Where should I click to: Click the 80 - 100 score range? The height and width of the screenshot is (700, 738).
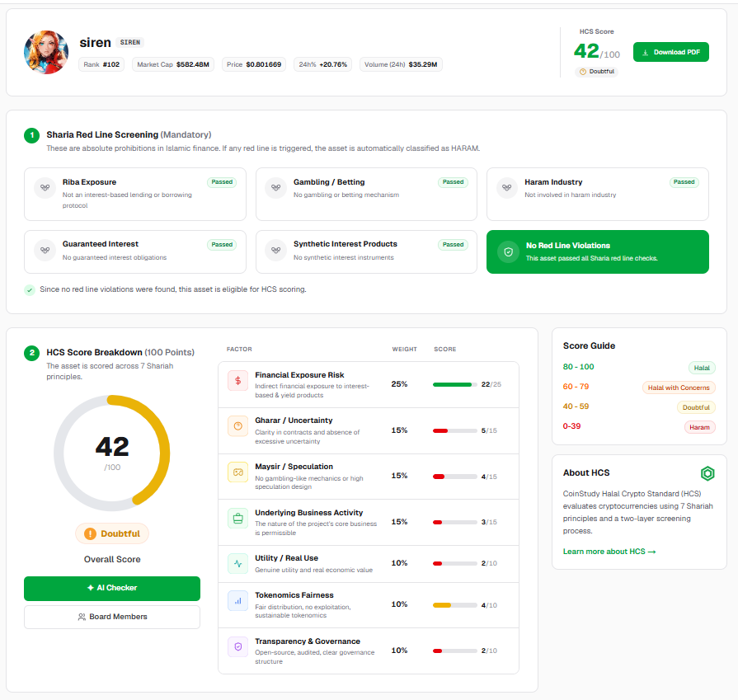(579, 367)
